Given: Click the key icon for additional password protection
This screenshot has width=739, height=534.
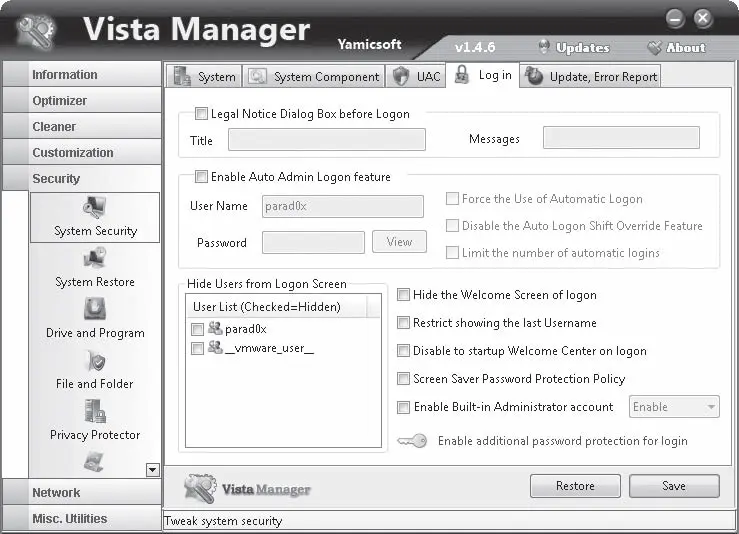Looking at the screenshot, I should tap(412, 441).
